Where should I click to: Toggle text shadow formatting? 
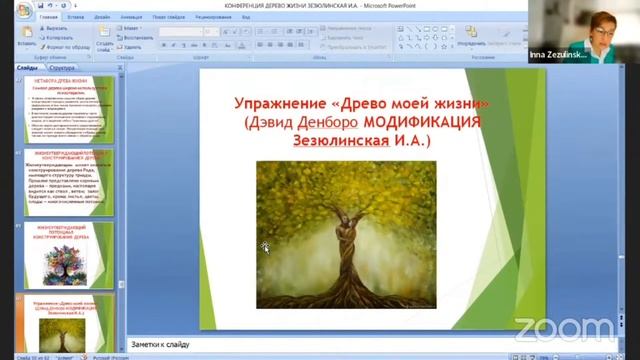tap(204, 45)
